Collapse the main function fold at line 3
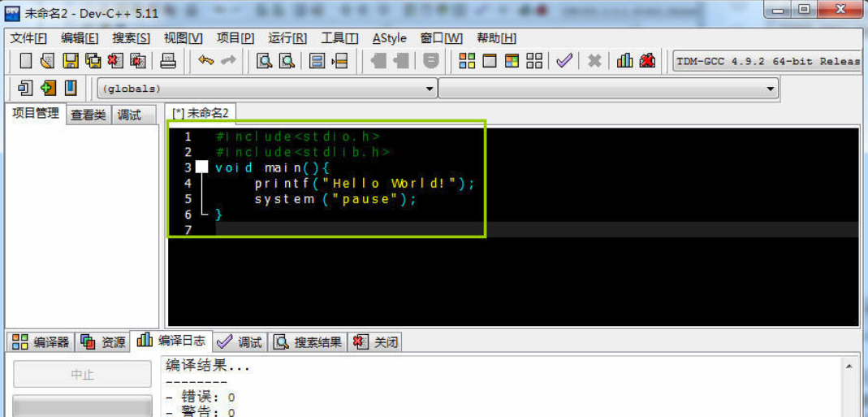 click(x=202, y=167)
